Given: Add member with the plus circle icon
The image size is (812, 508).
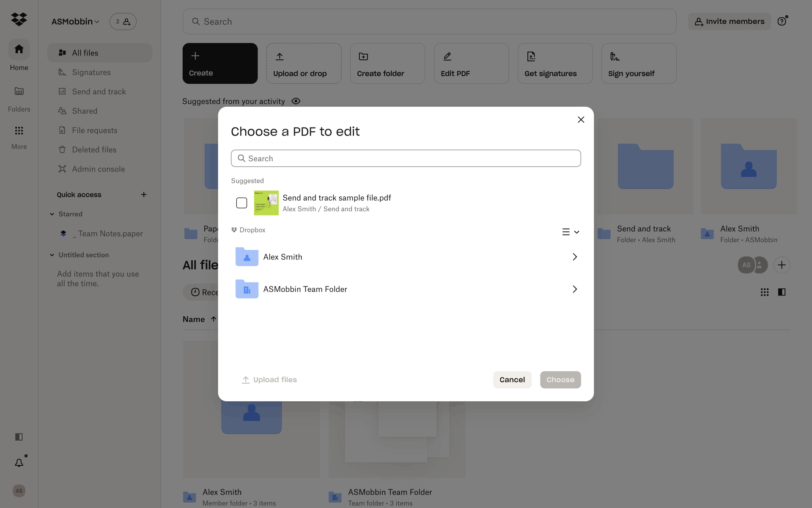Looking at the screenshot, I should (782, 265).
